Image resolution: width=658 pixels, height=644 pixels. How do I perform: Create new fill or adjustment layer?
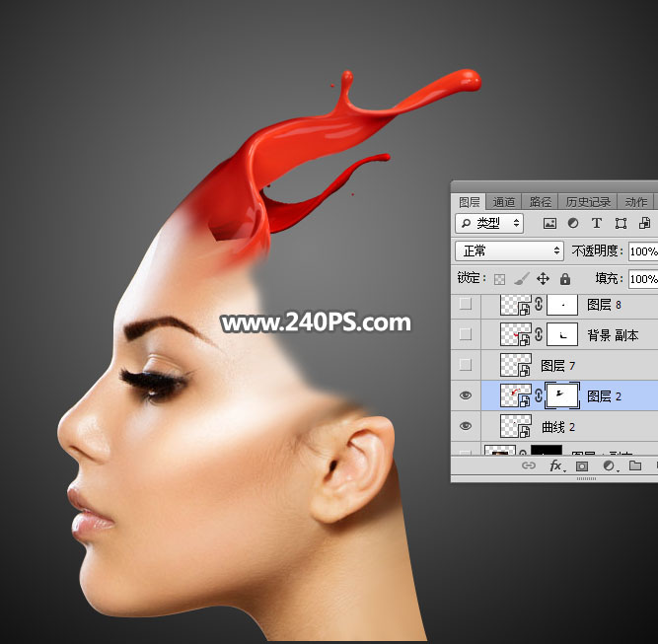tap(609, 465)
